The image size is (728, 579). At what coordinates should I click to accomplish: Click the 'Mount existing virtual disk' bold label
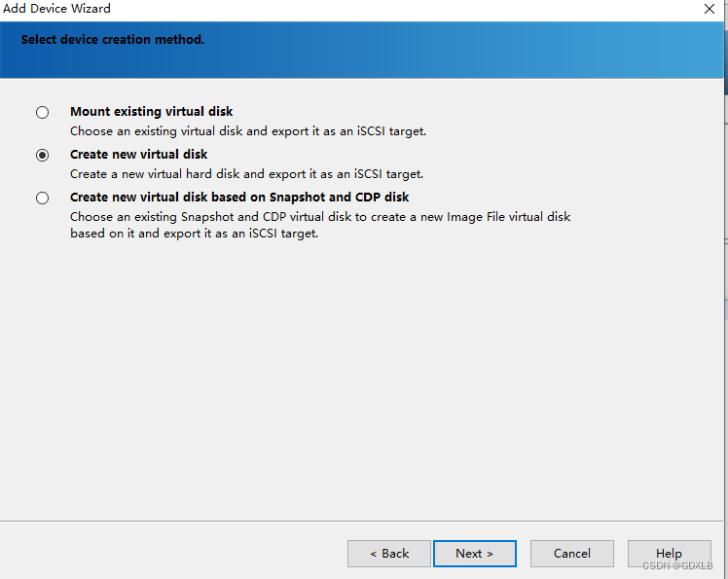click(152, 112)
